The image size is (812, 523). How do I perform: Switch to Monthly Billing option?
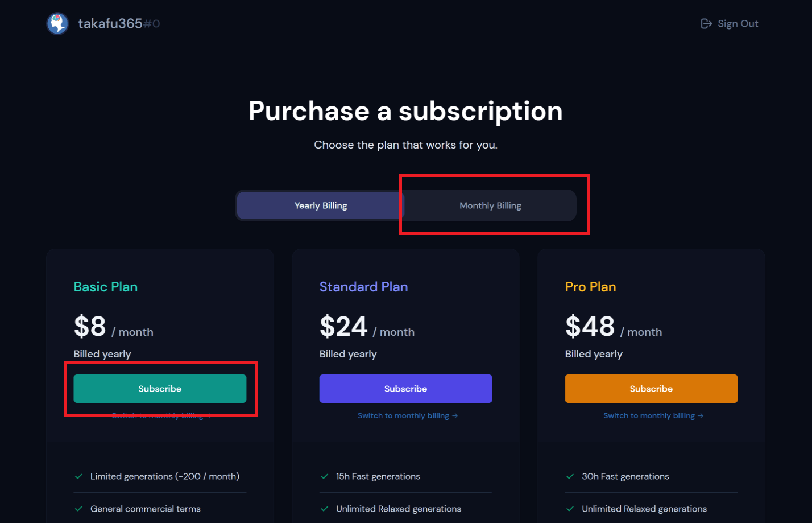(490, 205)
